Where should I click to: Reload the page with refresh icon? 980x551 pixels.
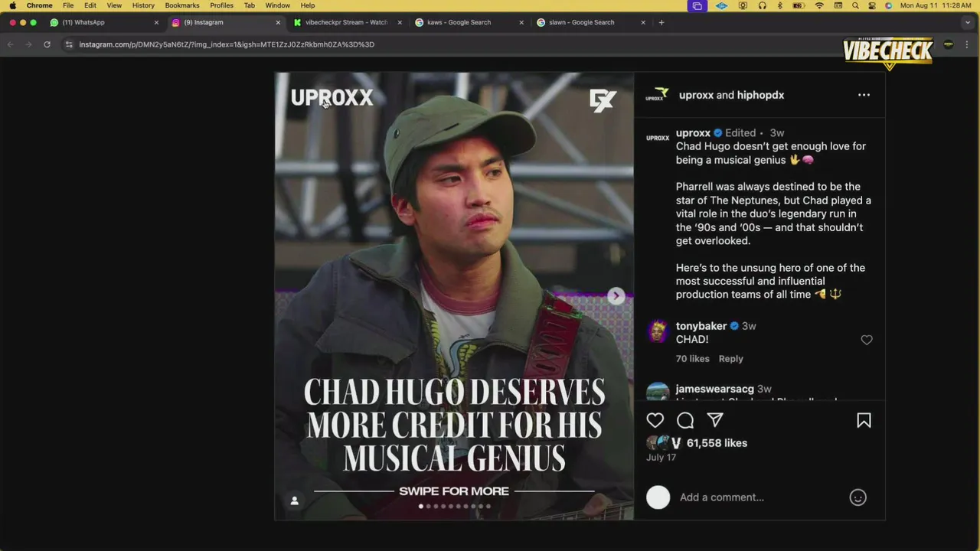pyautogui.click(x=47, y=44)
